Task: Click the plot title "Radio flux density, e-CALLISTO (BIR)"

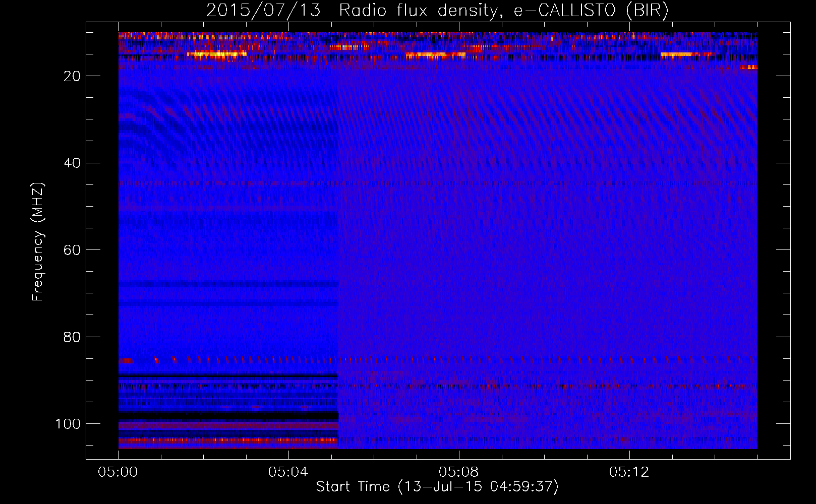Action: click(503, 11)
